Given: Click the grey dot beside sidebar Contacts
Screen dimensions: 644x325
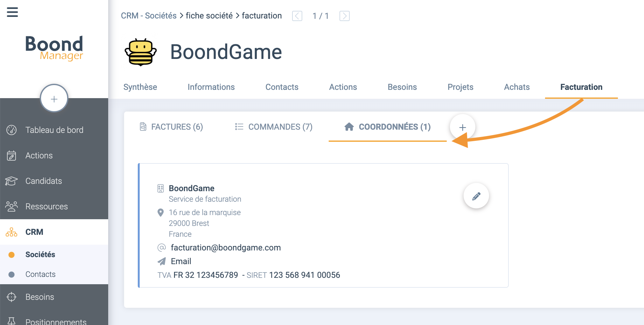Looking at the screenshot, I should pyautogui.click(x=11, y=274).
